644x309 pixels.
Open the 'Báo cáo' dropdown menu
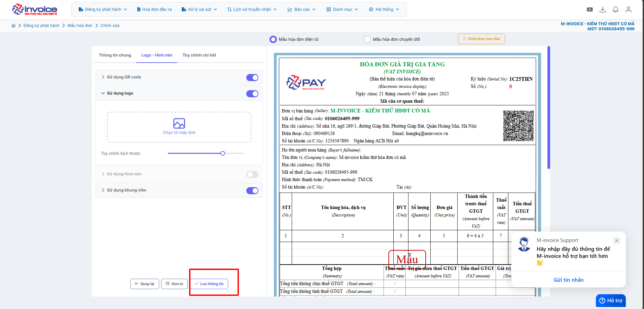click(x=301, y=9)
